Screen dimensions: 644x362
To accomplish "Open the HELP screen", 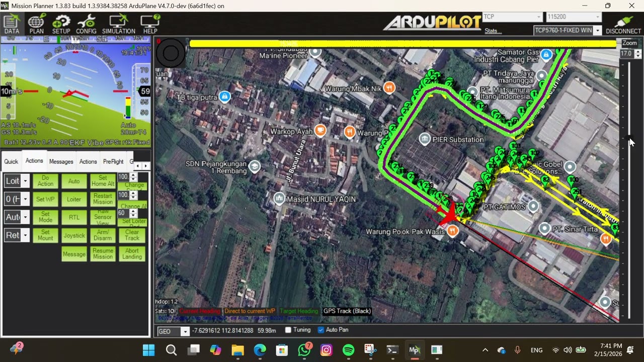I will pyautogui.click(x=150, y=24).
